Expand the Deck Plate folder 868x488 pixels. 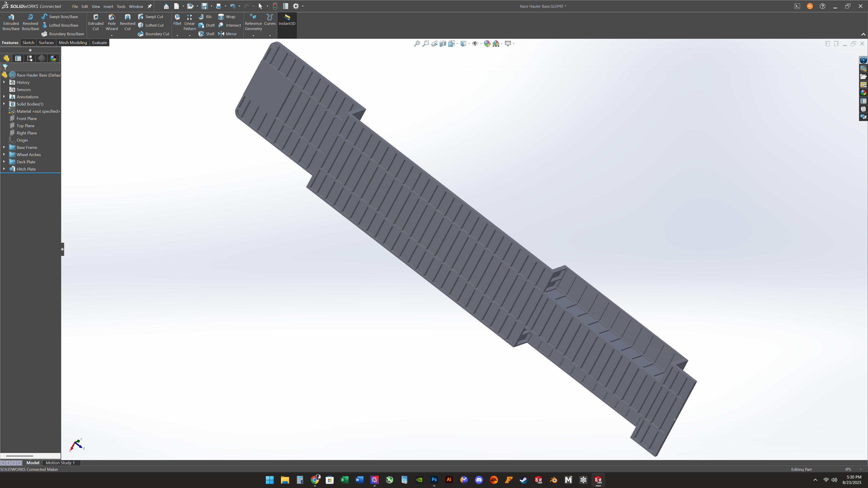pyautogui.click(x=4, y=162)
